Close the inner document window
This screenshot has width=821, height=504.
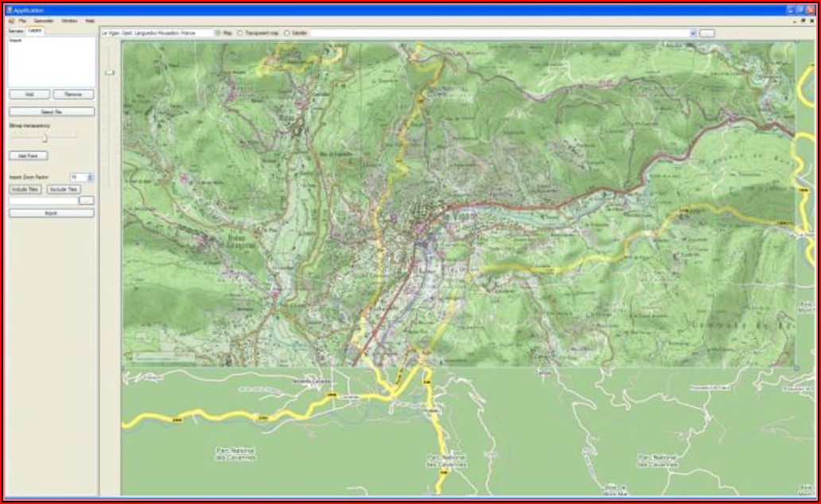[x=811, y=21]
